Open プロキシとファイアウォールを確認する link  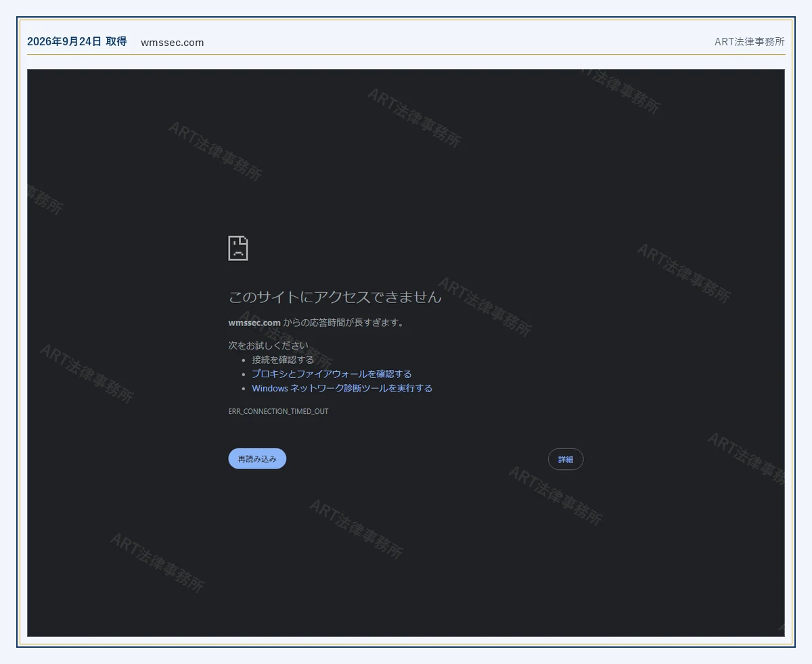(x=332, y=374)
